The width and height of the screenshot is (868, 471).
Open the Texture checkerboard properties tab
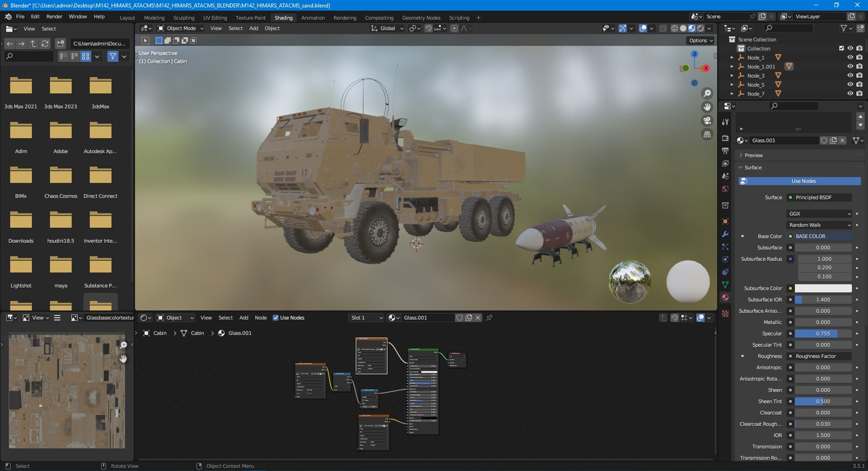coord(725,314)
